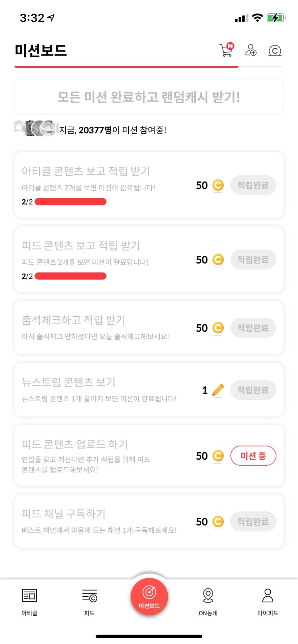Tap the add friend icon
Image resolution: width=298 pixels, height=644 pixels.
(251, 50)
